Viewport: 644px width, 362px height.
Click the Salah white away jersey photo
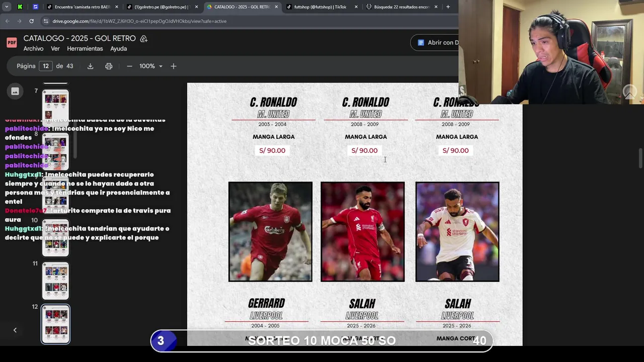[x=457, y=232]
